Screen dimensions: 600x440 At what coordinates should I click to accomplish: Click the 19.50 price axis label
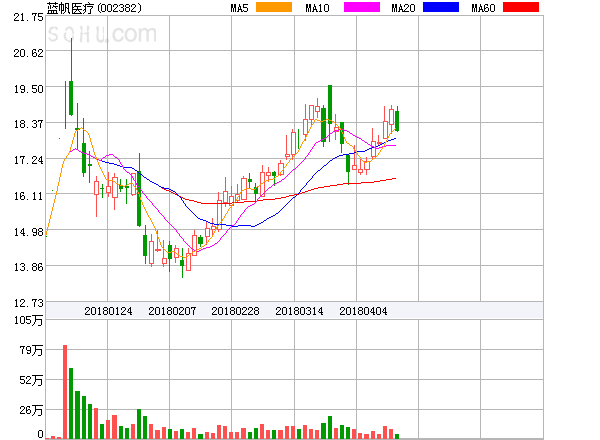click(28, 89)
